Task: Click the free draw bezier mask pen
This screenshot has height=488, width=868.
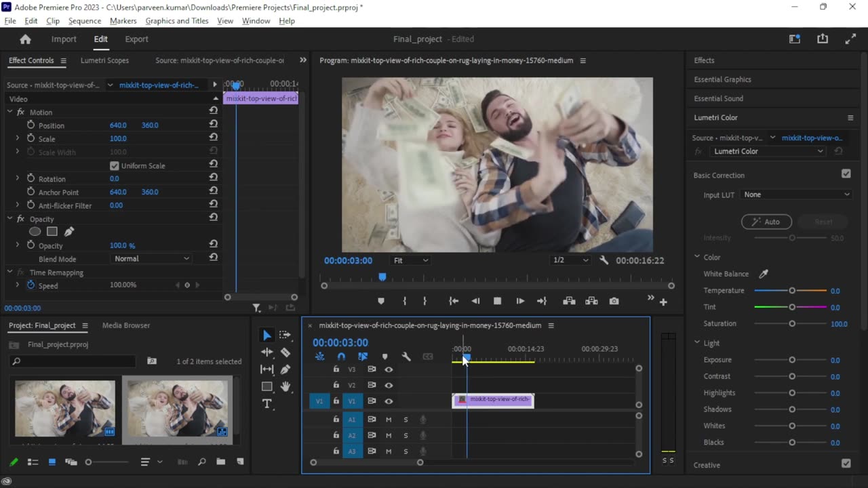Action: [x=69, y=232]
